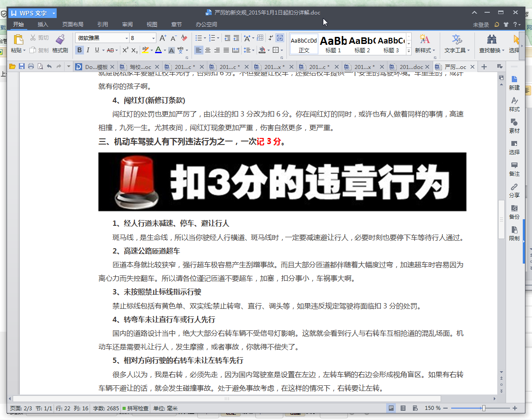The width and height of the screenshot is (532, 420).
Task: Open the 页面布局 (Page Layout) tab
Action: tap(72, 25)
